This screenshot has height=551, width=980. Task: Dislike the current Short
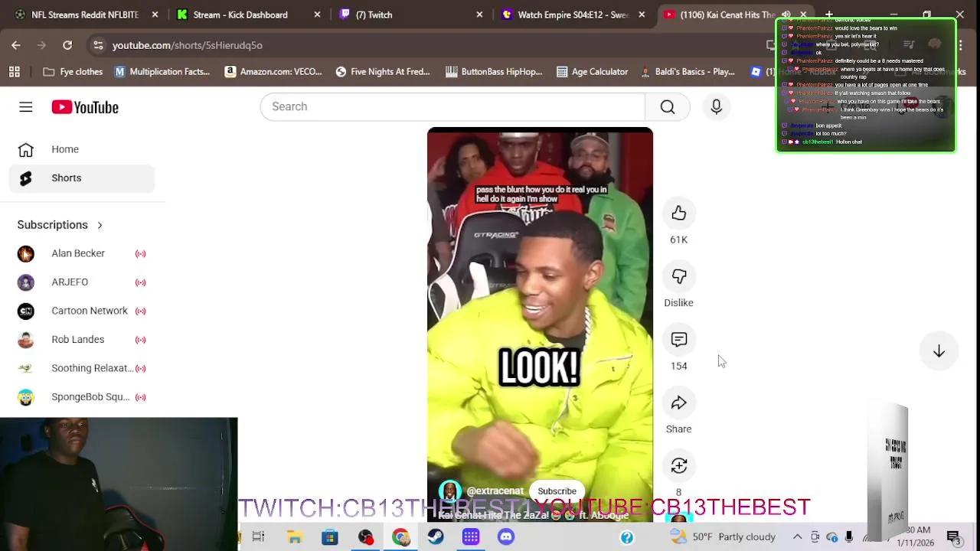[x=678, y=276]
